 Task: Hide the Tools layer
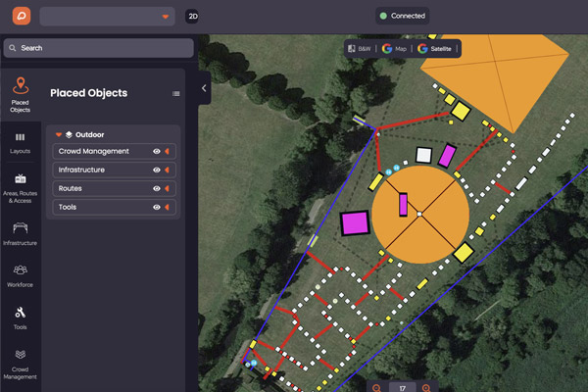pos(157,207)
